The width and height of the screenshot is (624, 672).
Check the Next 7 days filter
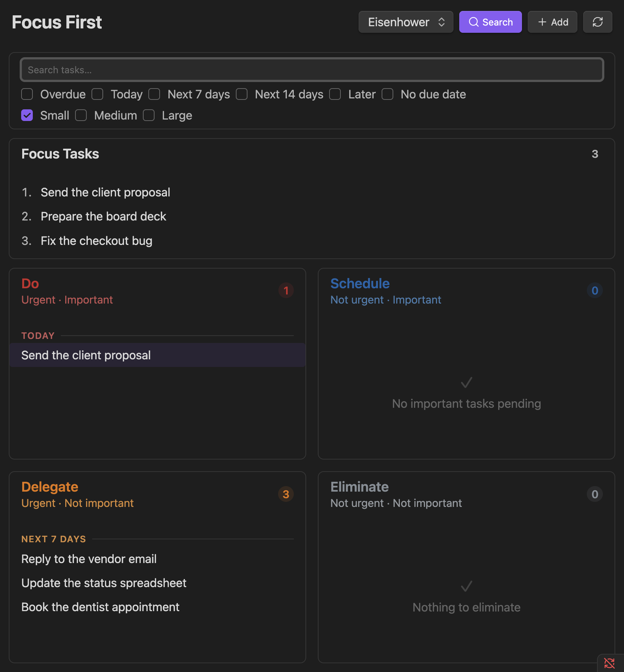click(x=154, y=94)
